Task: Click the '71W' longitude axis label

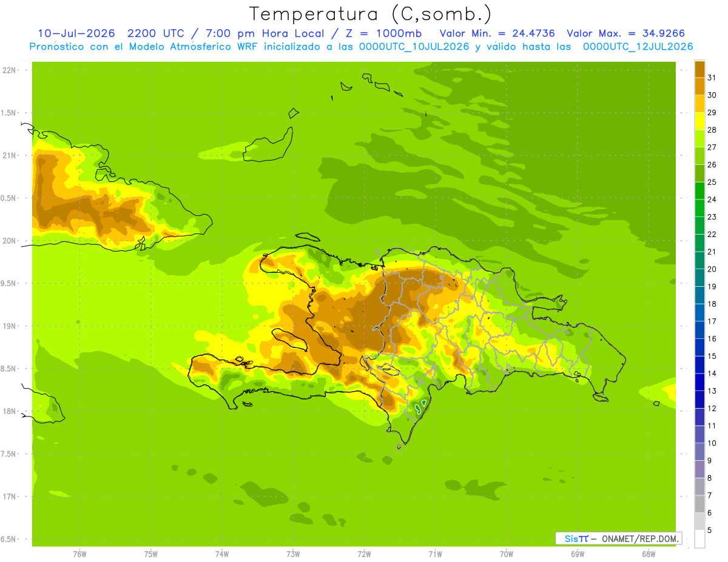Action: [x=435, y=554]
